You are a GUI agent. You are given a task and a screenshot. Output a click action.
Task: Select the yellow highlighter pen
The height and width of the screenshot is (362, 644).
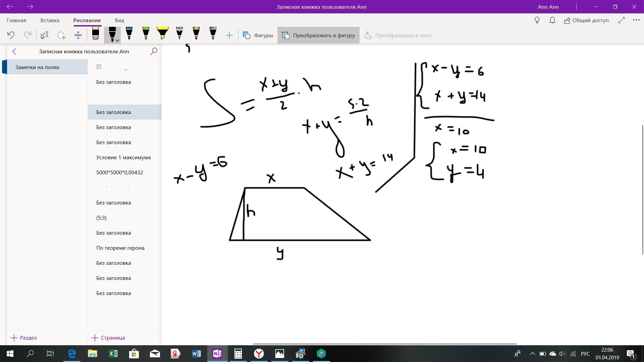[x=163, y=34]
